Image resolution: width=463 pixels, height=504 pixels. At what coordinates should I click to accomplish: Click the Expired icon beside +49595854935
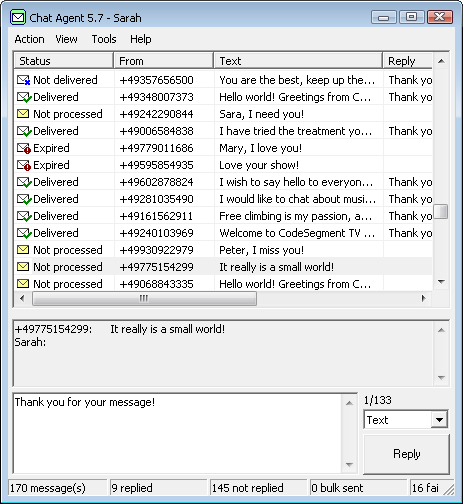point(24,165)
